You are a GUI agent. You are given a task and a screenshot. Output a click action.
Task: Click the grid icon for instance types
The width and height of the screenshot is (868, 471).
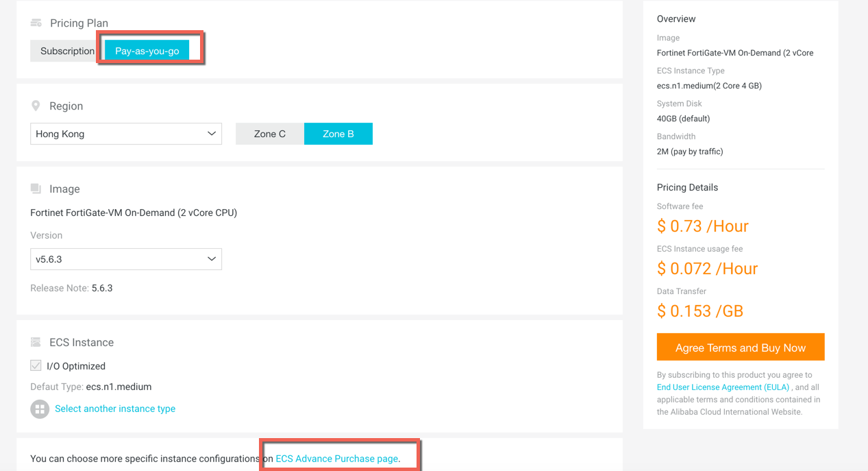40,409
